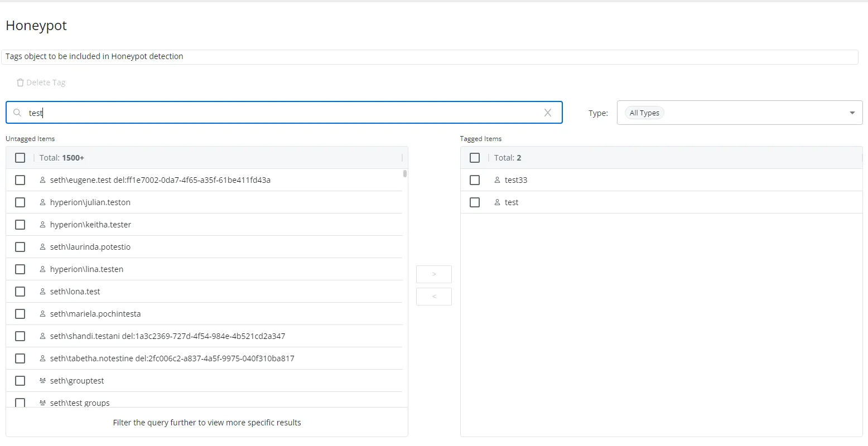868x446 pixels.
Task: Click 'Total: 1500+' untagged header text
Action: pyautogui.click(x=62, y=158)
